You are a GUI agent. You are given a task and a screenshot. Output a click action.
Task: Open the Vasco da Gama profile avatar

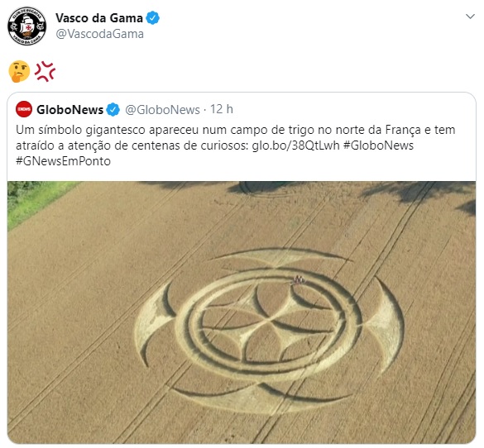26,26
